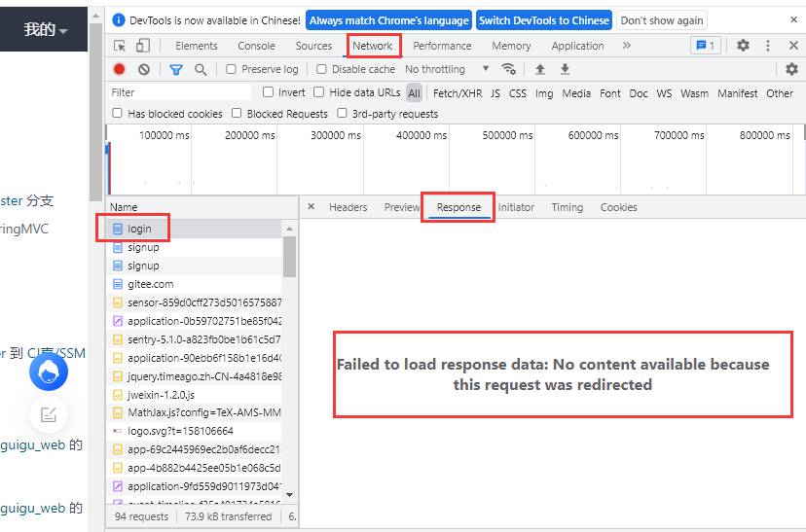Filter requests by CSS type
The width and height of the screenshot is (806, 532).
click(x=518, y=93)
